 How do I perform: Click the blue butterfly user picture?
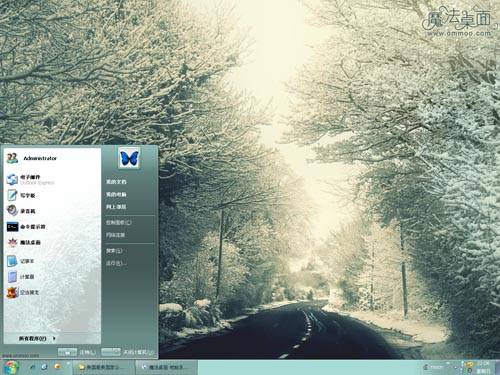click(129, 158)
